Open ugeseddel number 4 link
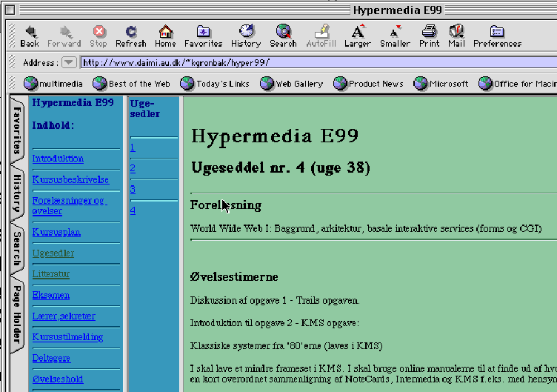This screenshot has width=557, height=392. pos(133,210)
